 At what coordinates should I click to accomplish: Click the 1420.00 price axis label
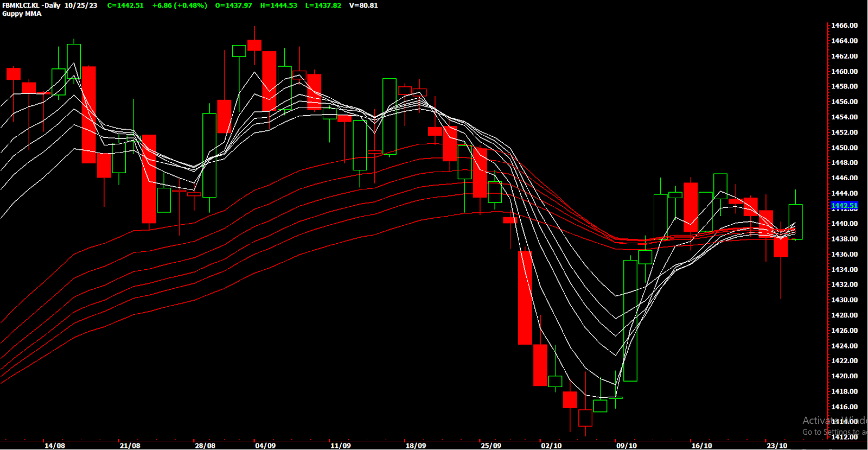click(844, 376)
